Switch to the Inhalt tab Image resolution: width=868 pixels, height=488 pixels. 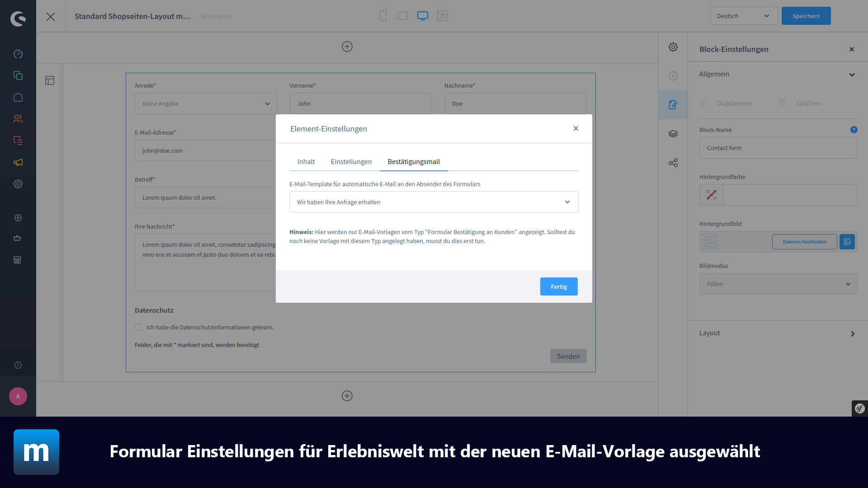point(306,161)
